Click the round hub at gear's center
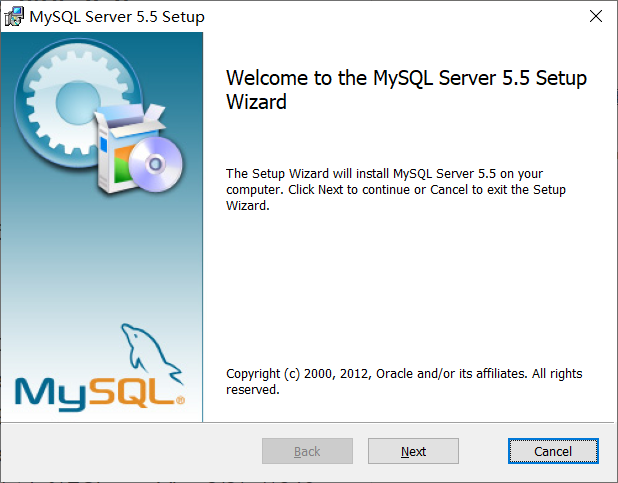Viewport: 618px width, 483px height. click(x=78, y=102)
